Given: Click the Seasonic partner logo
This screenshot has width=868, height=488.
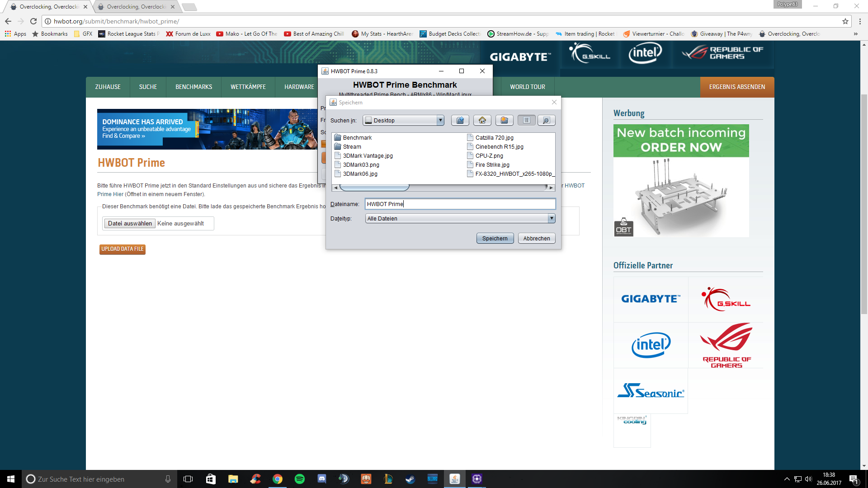Looking at the screenshot, I should click(x=651, y=390).
